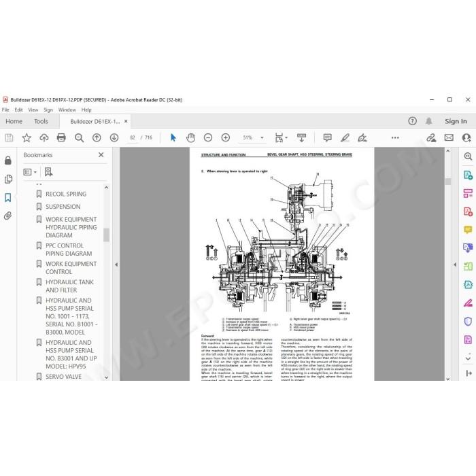The width and height of the screenshot is (476, 476).
Task: Expand more tools chevron in sidebar
Action: click(x=468, y=358)
